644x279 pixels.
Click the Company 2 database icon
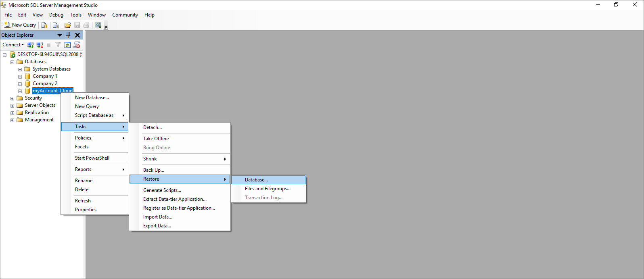point(27,83)
